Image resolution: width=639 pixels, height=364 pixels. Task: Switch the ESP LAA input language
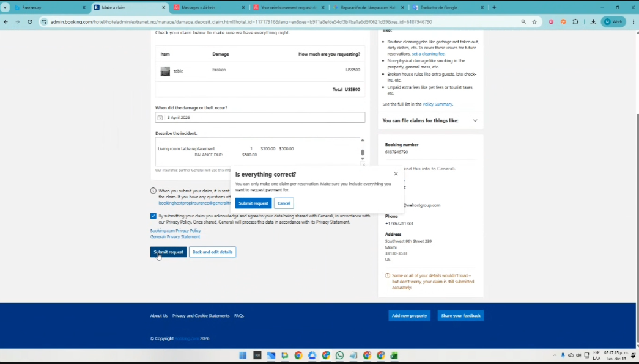597,355
